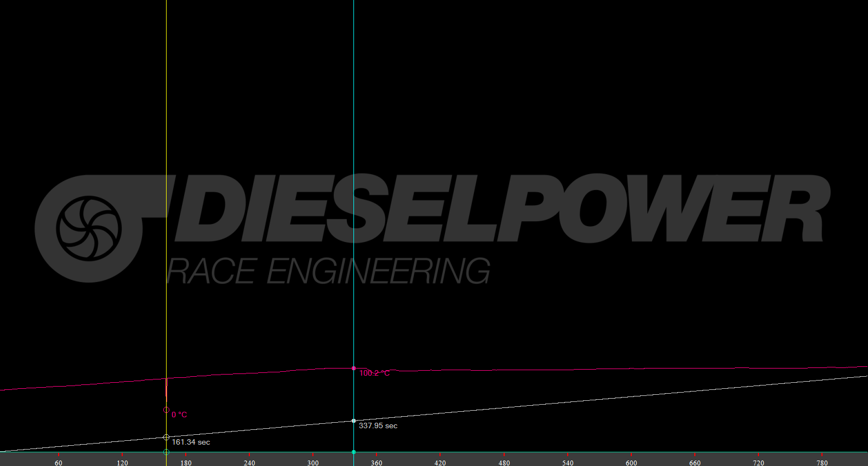Image resolution: width=868 pixels, height=466 pixels.
Task: Click the 600 tick label on the time axis
Action: tap(631, 463)
